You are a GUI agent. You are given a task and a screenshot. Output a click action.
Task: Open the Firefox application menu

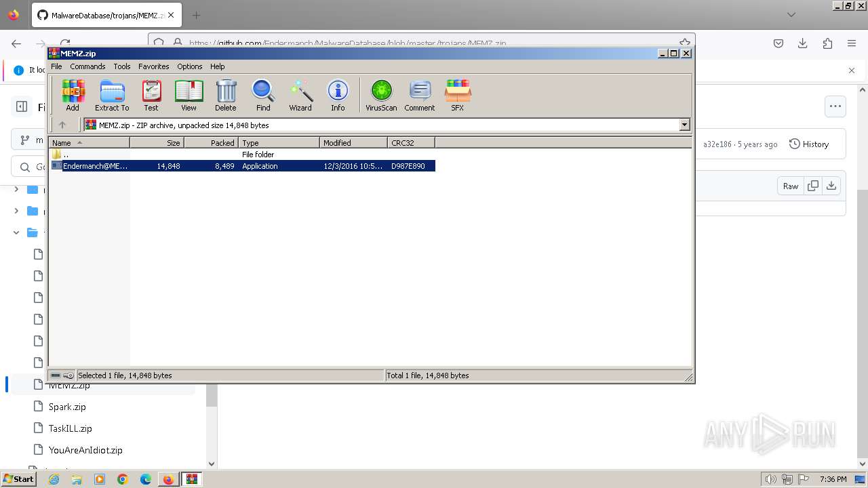tap(852, 43)
